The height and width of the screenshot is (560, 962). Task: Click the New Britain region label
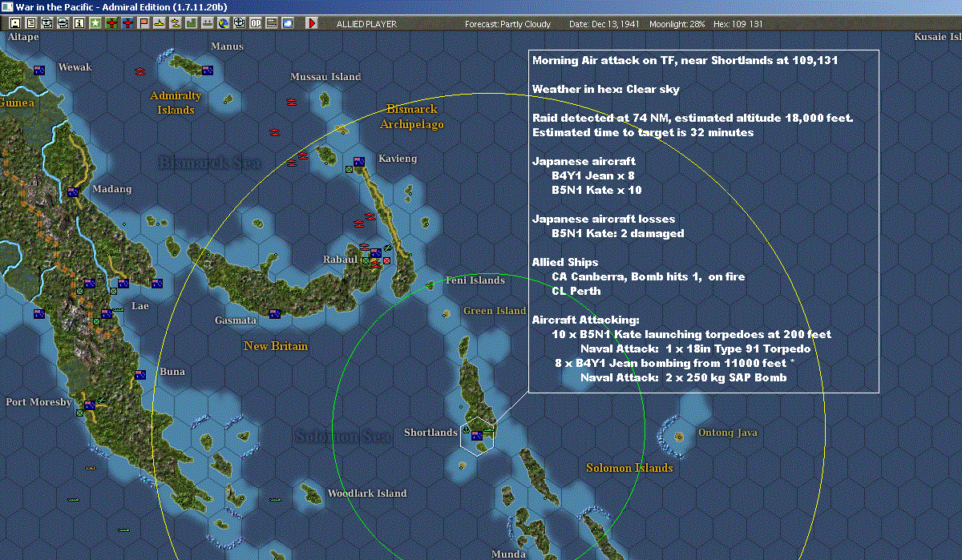[276, 346]
